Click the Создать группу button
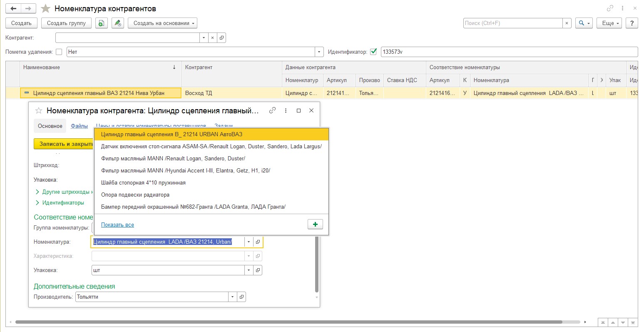644x332 pixels. 66,23
